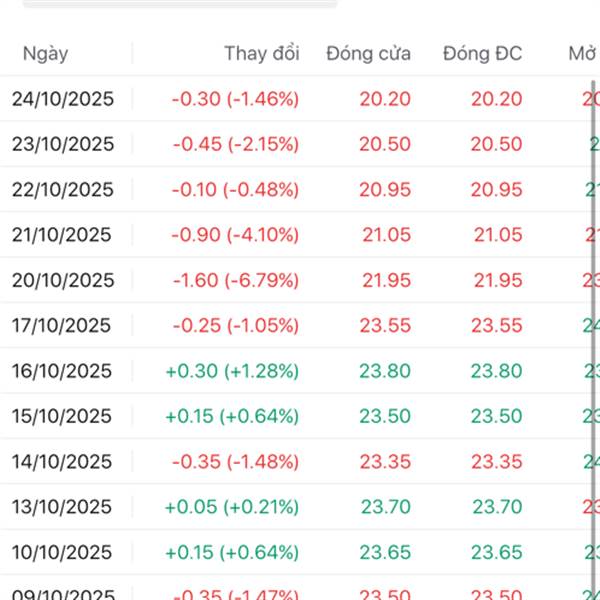Screen dimensions: 600x600
Task: Click the Thay đổi column header
Action: (x=261, y=54)
